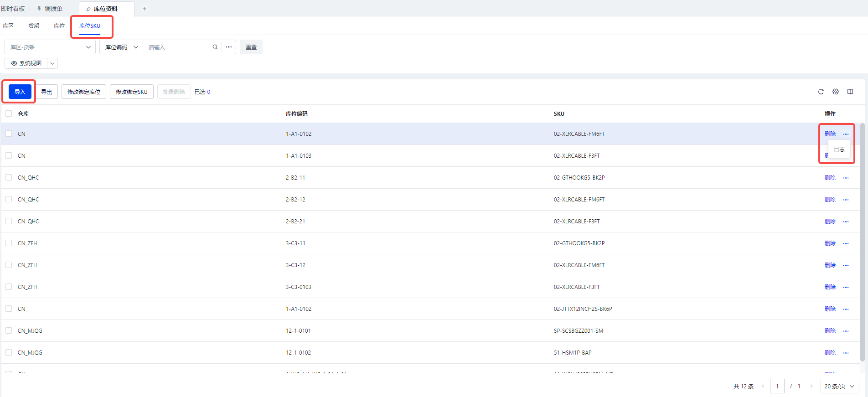
Task: Switch to the 货架 tab
Action: [x=34, y=26]
